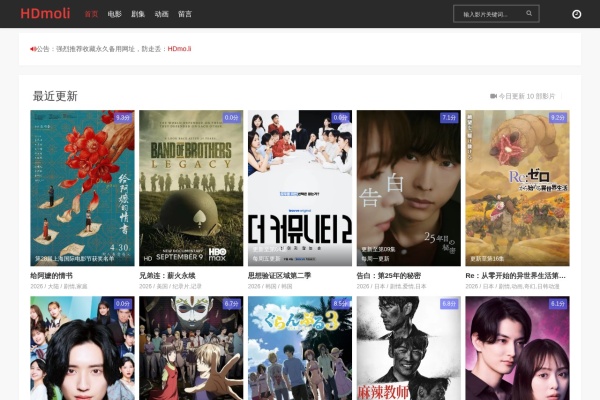This screenshot has height=400, width=600.
Task: Click the HDmoli site logo
Action: (x=45, y=14)
